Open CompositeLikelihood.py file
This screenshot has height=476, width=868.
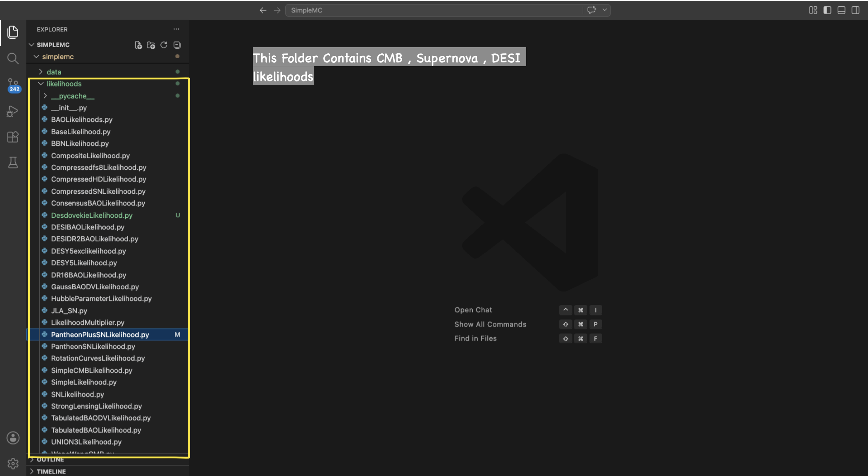click(x=108, y=156)
